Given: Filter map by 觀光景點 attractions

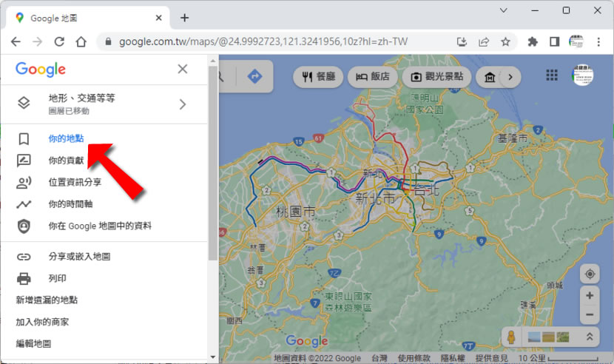Looking at the screenshot, I should (x=436, y=77).
